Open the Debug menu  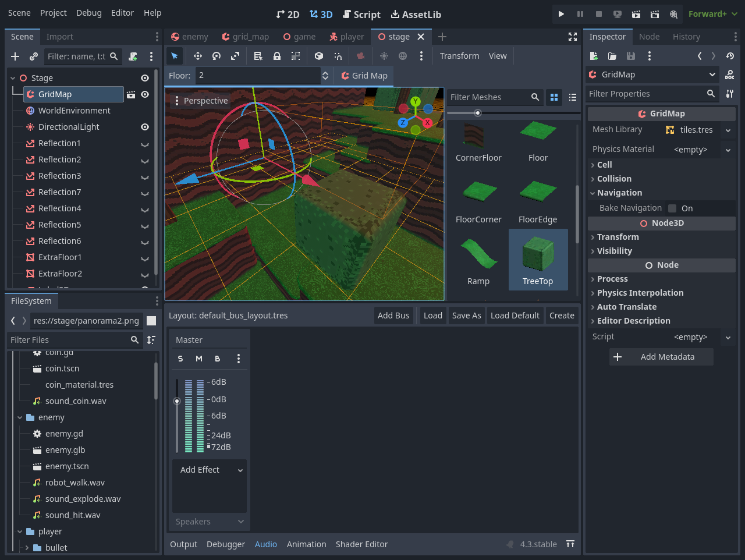(x=88, y=13)
